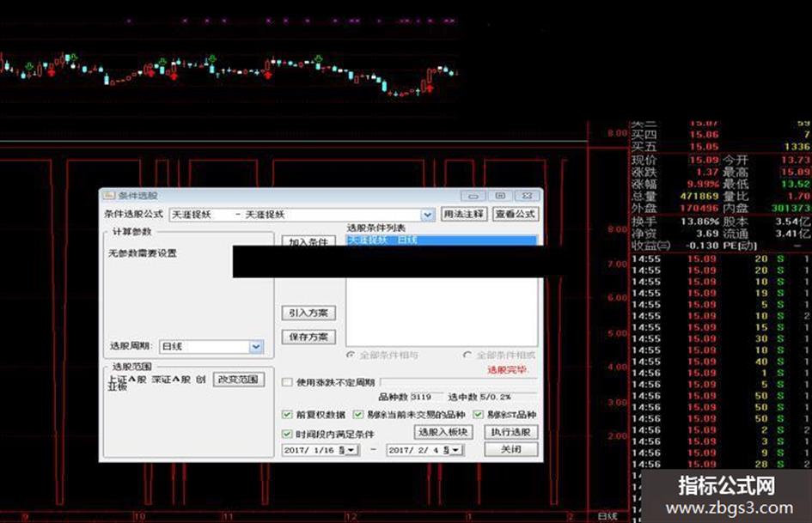
Task: Click the 保存方案 button
Action: coord(308,338)
